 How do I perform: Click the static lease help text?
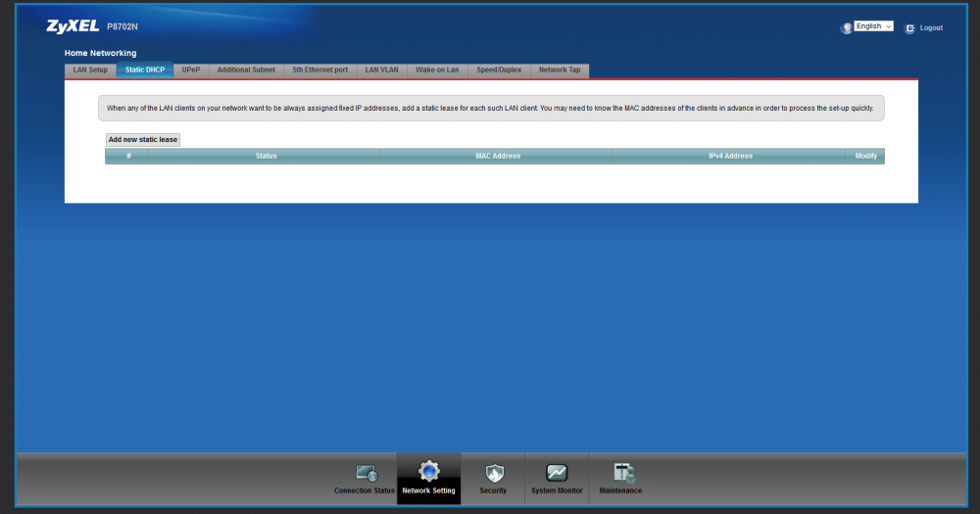pyautogui.click(x=490, y=108)
